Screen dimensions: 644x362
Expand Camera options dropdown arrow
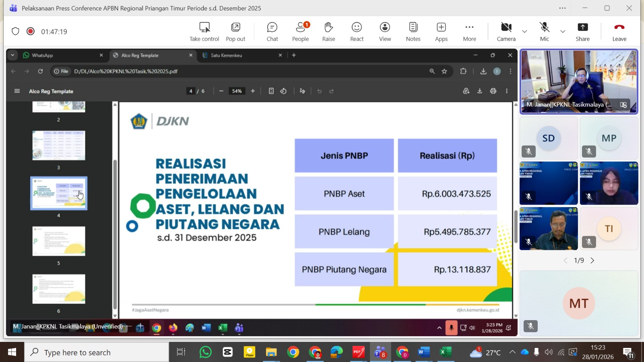pos(524,31)
